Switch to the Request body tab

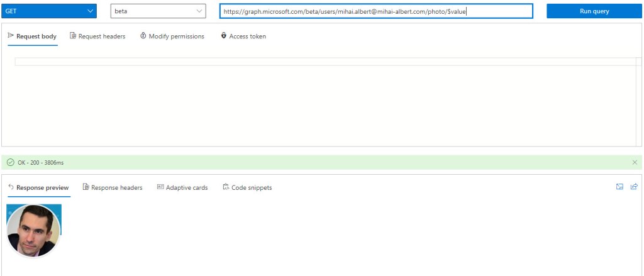(x=32, y=36)
